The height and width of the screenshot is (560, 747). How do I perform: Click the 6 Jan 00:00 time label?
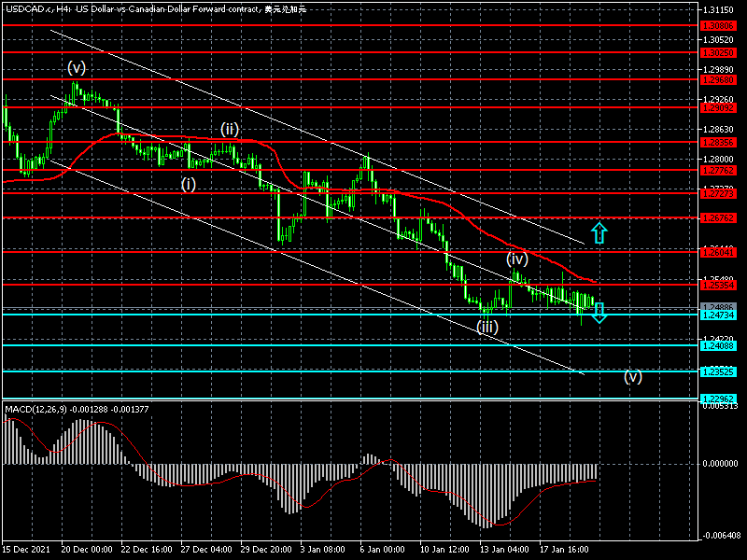coord(383,549)
